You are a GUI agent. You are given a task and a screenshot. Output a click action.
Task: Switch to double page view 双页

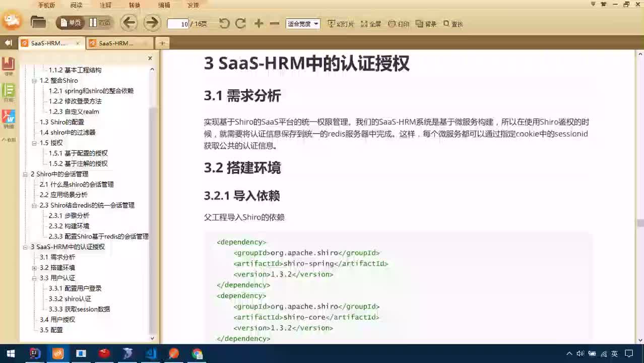100,23
